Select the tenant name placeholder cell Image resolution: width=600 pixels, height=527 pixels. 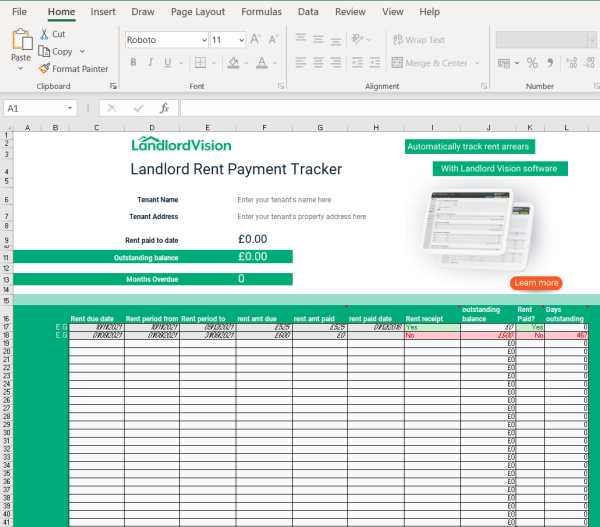[x=284, y=200]
